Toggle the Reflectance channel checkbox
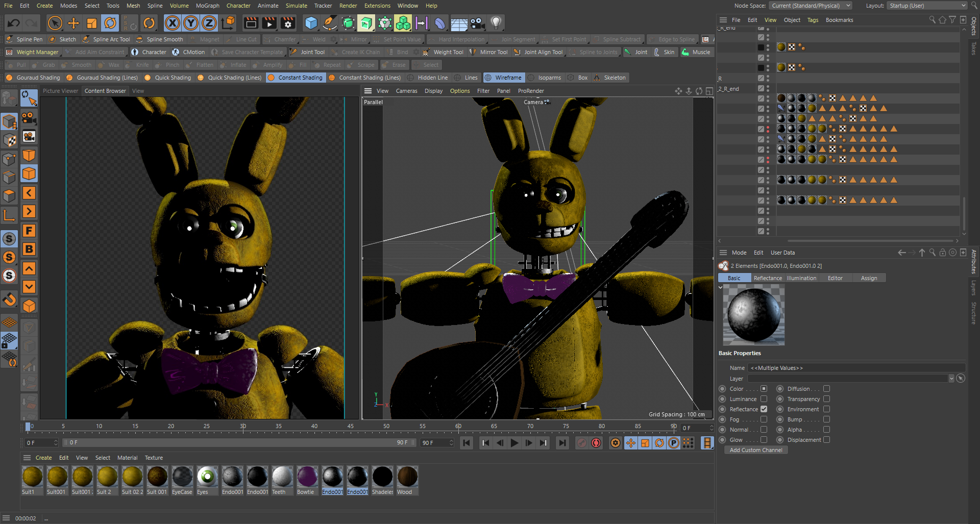This screenshot has width=980, height=524. click(764, 409)
